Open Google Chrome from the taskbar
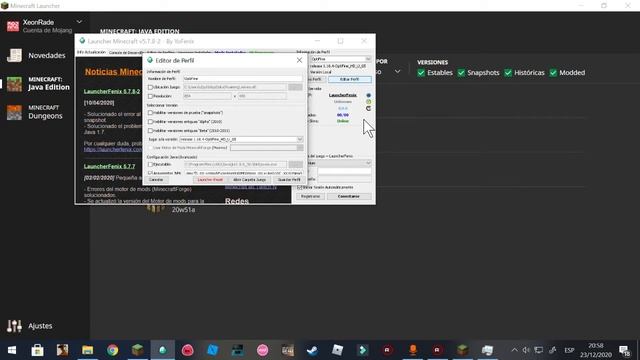Image resolution: width=640 pixels, height=360 pixels. coord(113,350)
